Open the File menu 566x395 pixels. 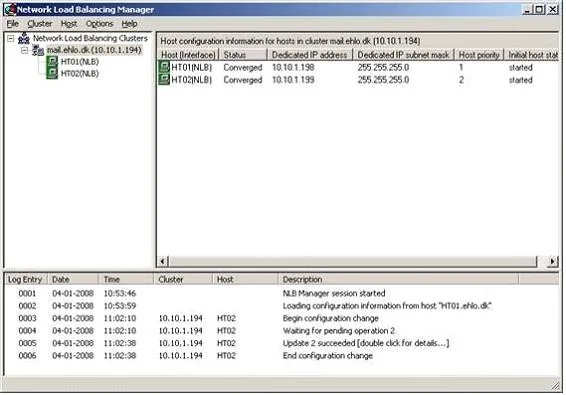pos(13,24)
